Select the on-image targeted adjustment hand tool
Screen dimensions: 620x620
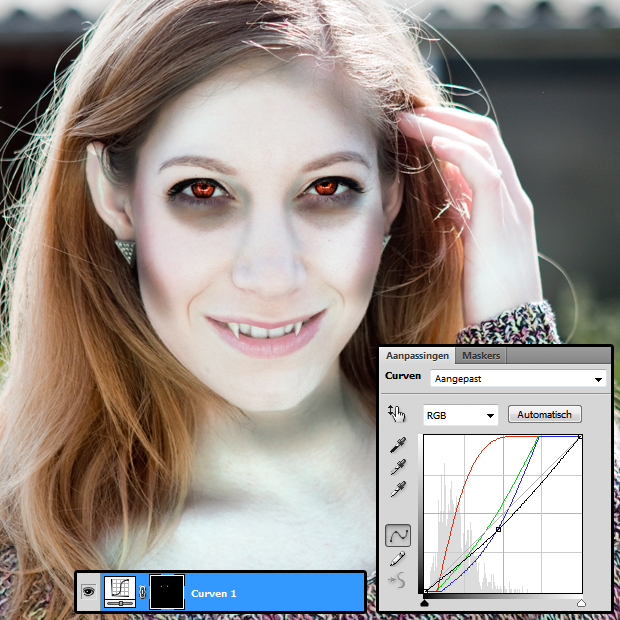point(398,414)
